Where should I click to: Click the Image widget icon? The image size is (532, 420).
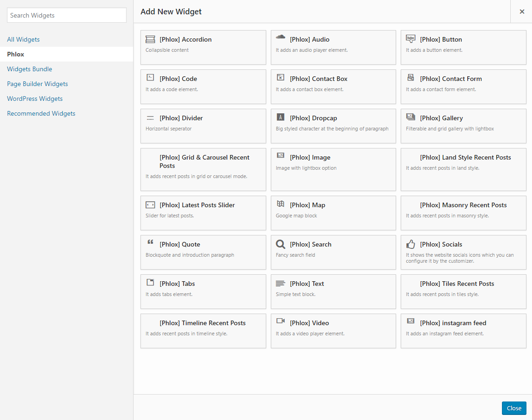click(x=280, y=155)
